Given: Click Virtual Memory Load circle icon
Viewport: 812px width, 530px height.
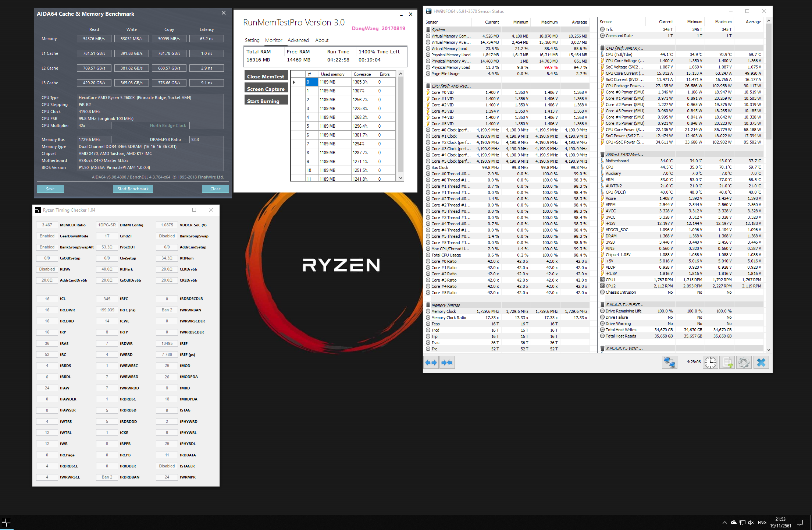Looking at the screenshot, I should tap(428, 49).
